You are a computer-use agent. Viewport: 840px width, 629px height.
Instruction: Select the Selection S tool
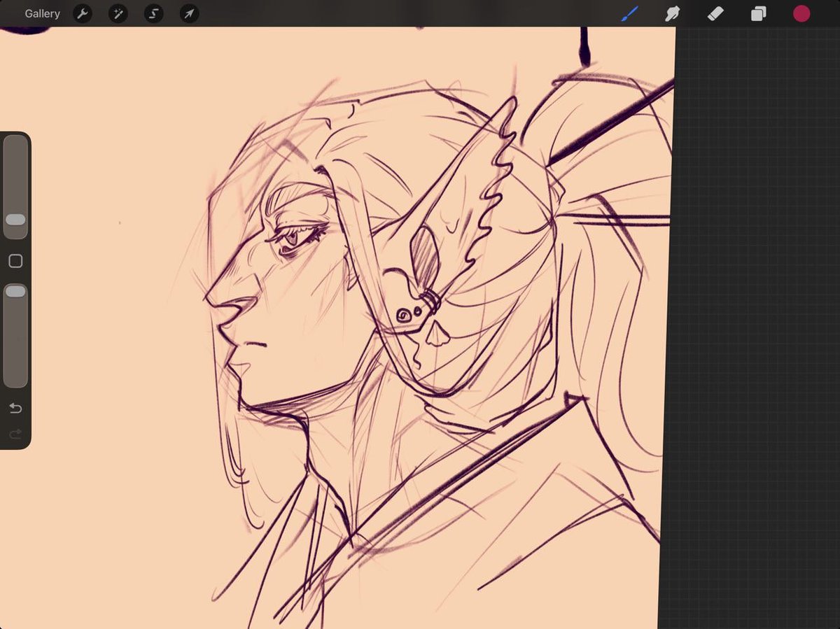coord(153,13)
